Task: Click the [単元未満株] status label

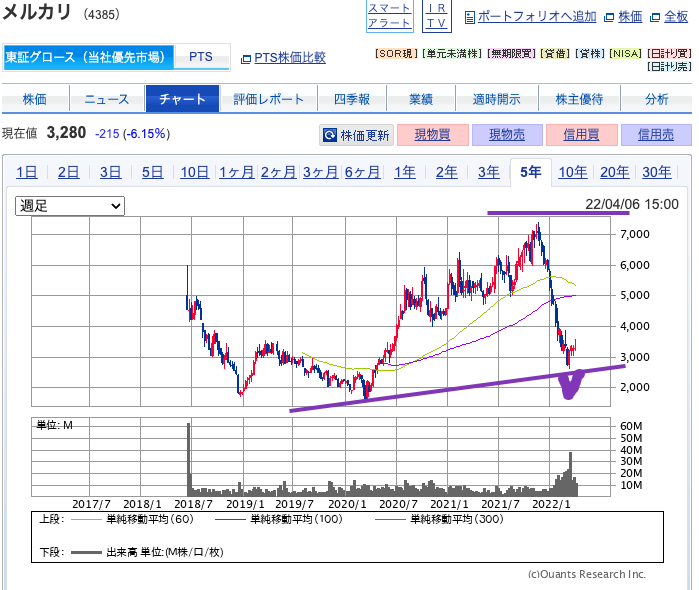Action: [452, 54]
